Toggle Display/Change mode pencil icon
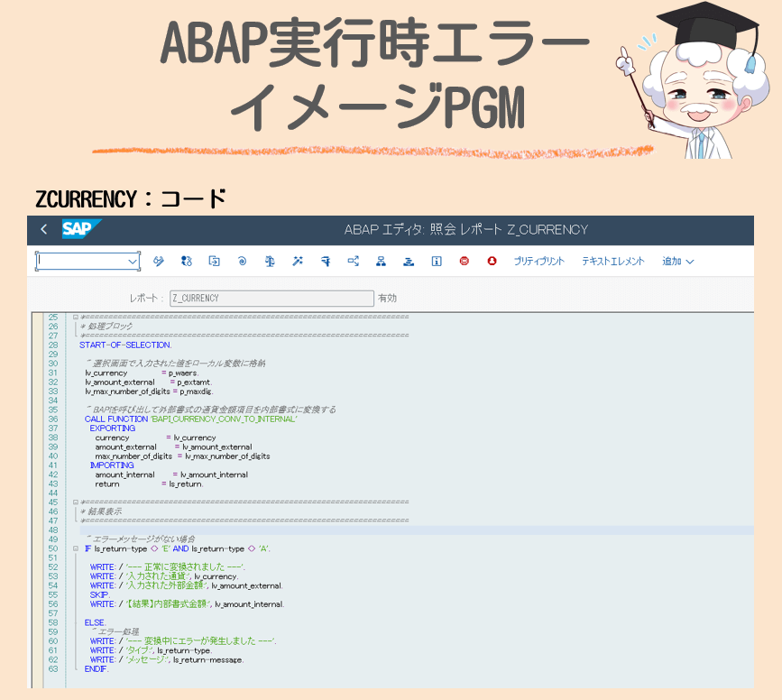 pos(158,261)
